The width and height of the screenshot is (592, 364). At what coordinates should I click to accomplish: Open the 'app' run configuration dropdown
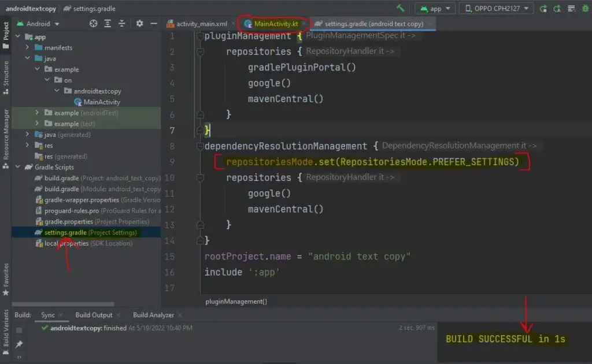coord(435,8)
